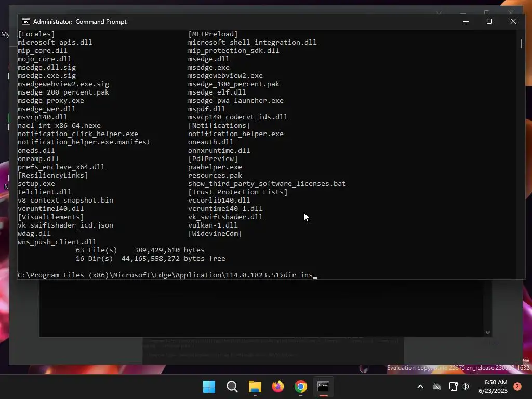Click the [Locales] directory entry
Viewport: 532px width, 399px height.
click(36, 34)
